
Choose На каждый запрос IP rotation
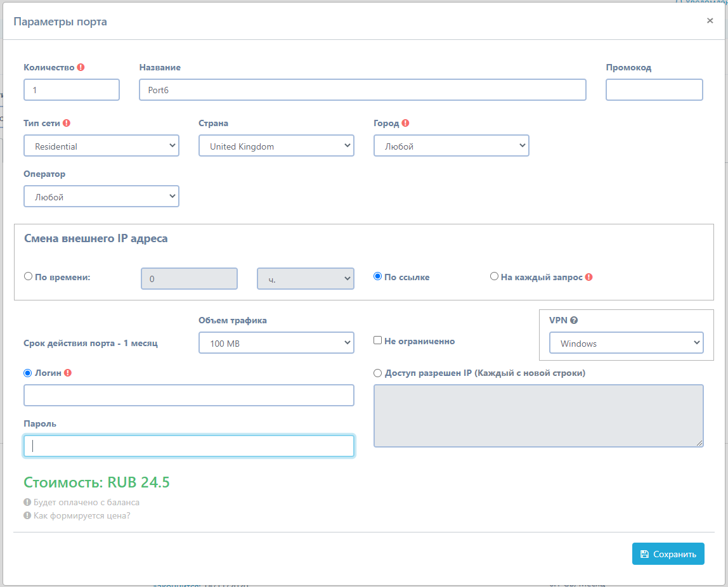495,276
